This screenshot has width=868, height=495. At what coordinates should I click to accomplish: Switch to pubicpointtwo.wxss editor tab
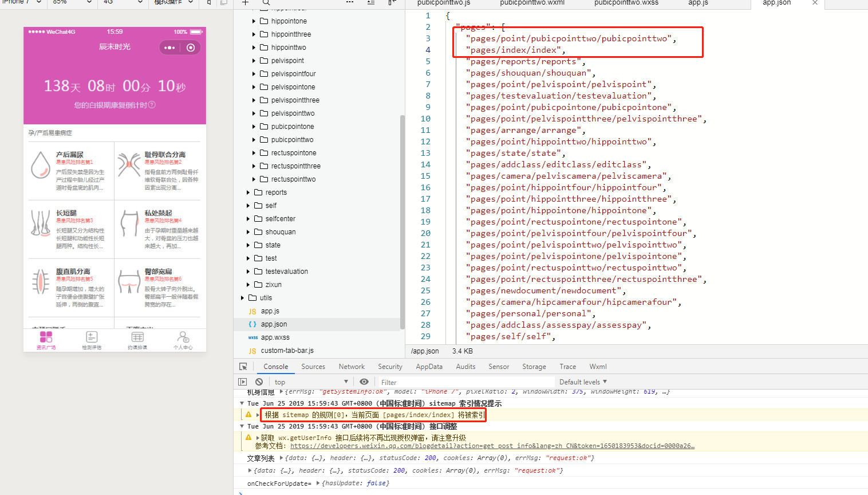point(626,3)
